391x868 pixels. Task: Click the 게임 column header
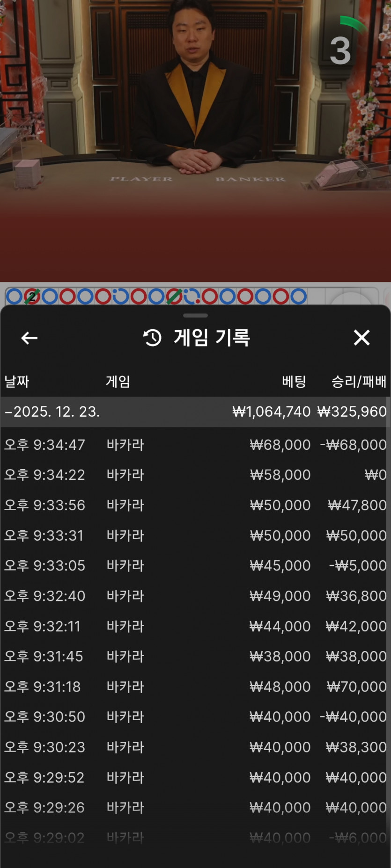pos(118,382)
